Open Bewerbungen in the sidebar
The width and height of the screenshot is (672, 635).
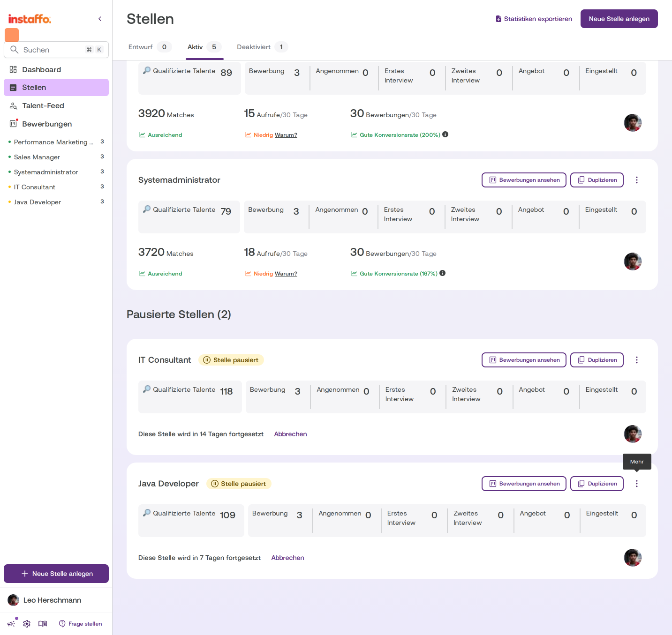56,124
